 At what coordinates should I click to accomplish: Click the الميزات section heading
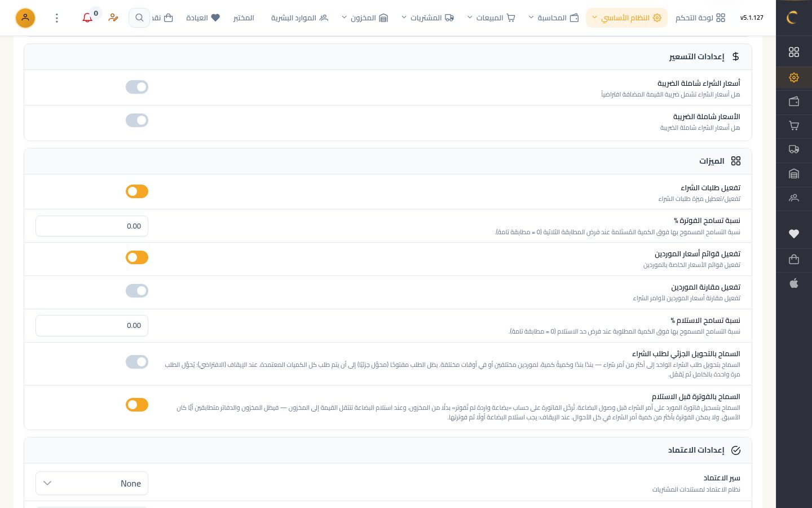712,161
